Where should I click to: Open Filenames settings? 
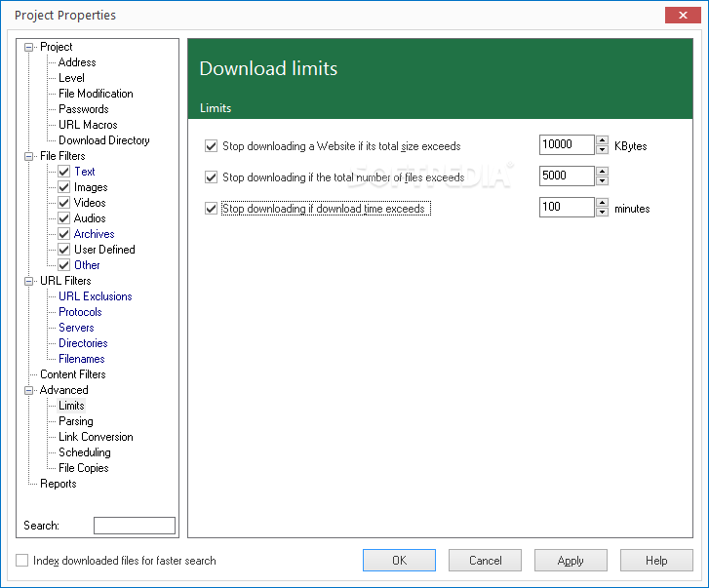[x=82, y=359]
